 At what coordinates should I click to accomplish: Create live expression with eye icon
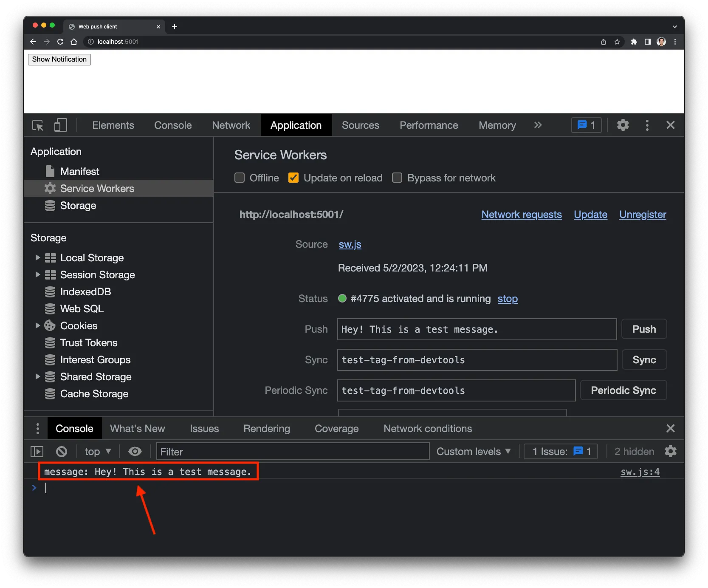pos(135,452)
